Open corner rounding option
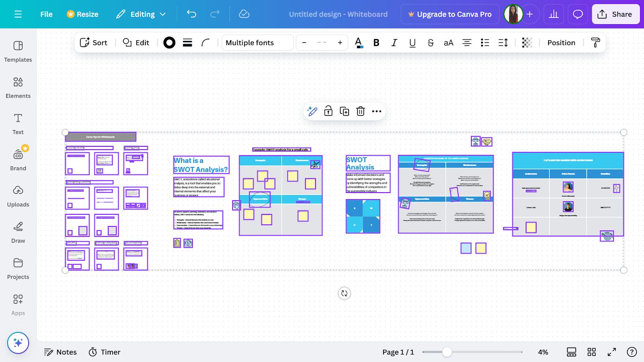Screen dimensions: 644x362 pos(206,43)
